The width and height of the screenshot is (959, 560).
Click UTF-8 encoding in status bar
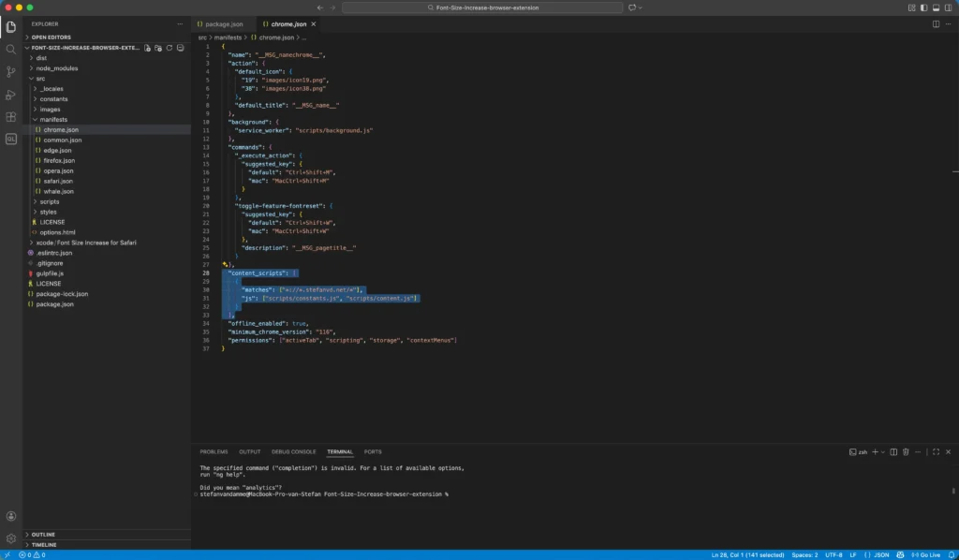tap(834, 555)
